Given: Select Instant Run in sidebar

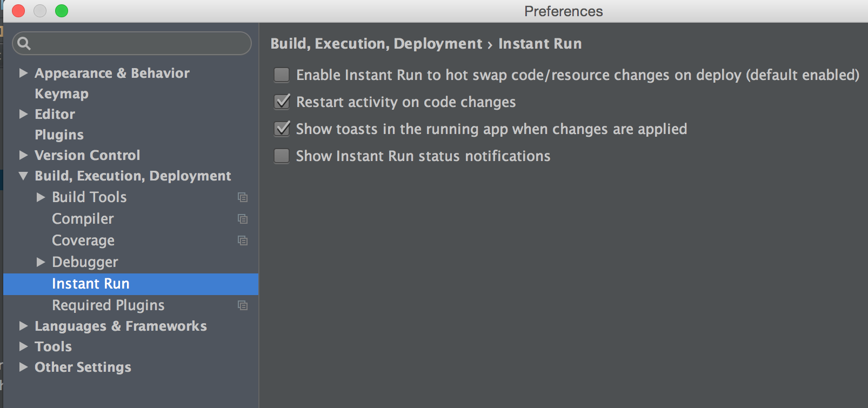Looking at the screenshot, I should point(131,284).
